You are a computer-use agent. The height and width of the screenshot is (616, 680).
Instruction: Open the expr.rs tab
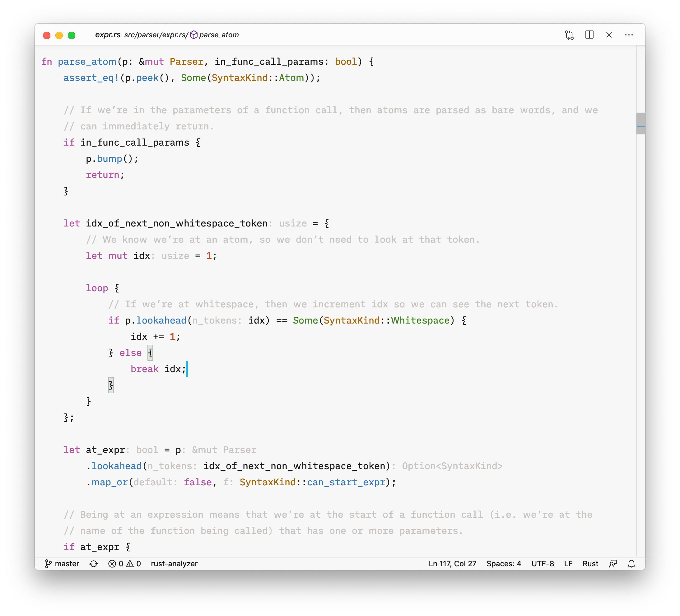click(108, 35)
